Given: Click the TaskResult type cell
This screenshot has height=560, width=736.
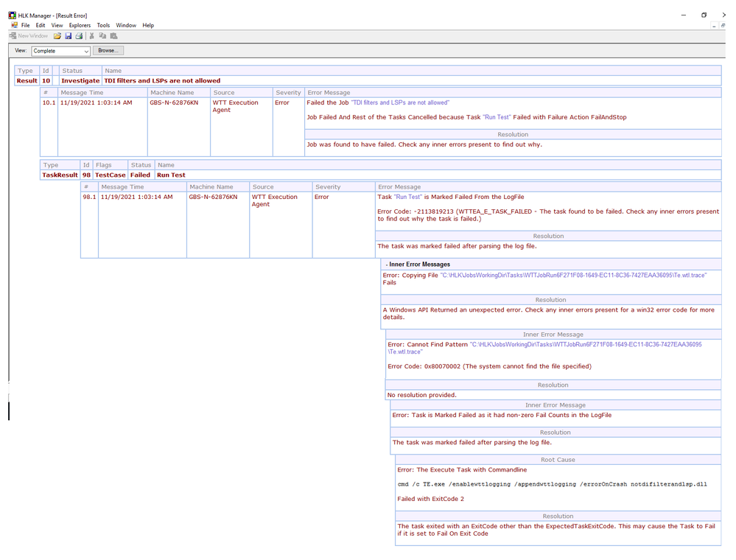Looking at the screenshot, I should tap(60, 175).
